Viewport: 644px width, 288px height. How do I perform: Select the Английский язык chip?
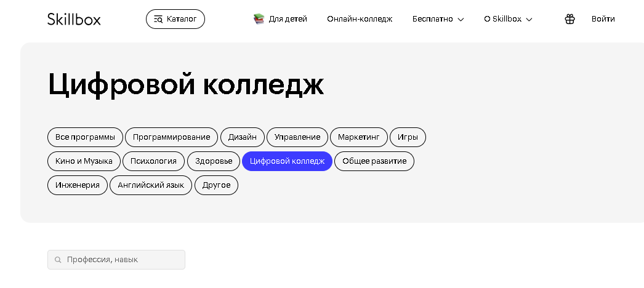151,185
